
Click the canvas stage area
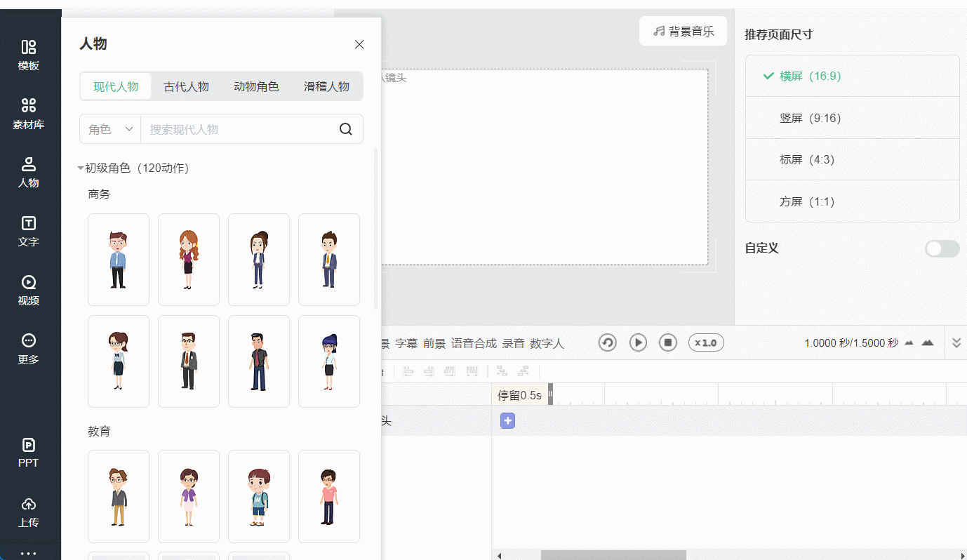coord(544,167)
